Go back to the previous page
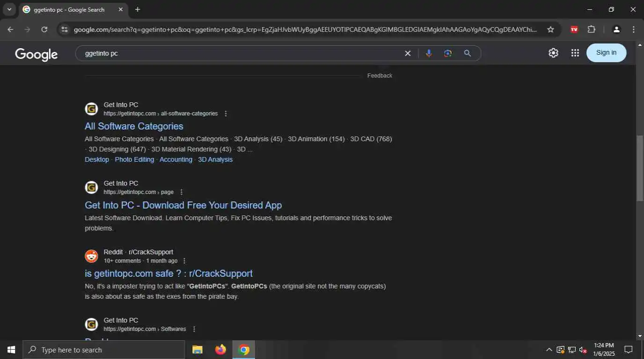Image resolution: width=644 pixels, height=359 pixels. point(10,29)
